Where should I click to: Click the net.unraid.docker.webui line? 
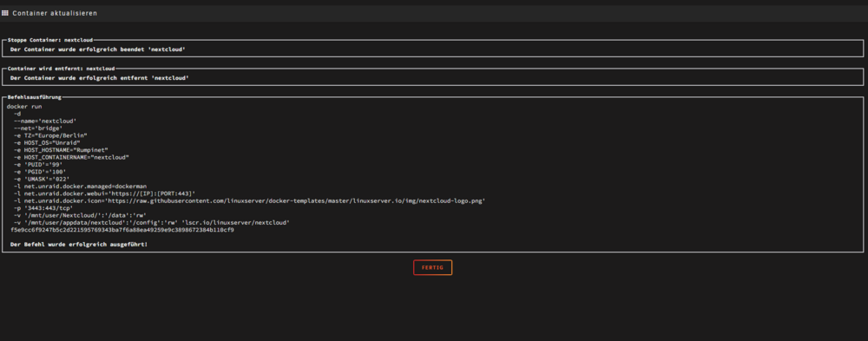pos(105,193)
